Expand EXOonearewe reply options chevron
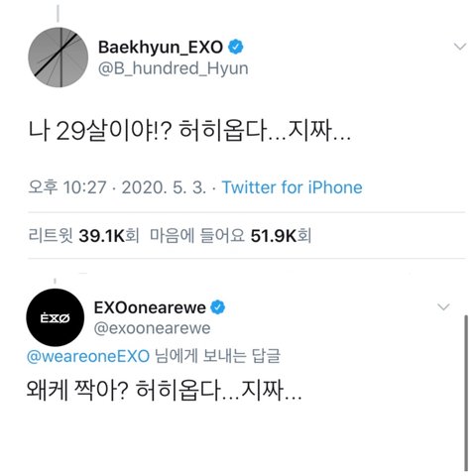Viewport: 476px width, 476px height. click(443, 307)
